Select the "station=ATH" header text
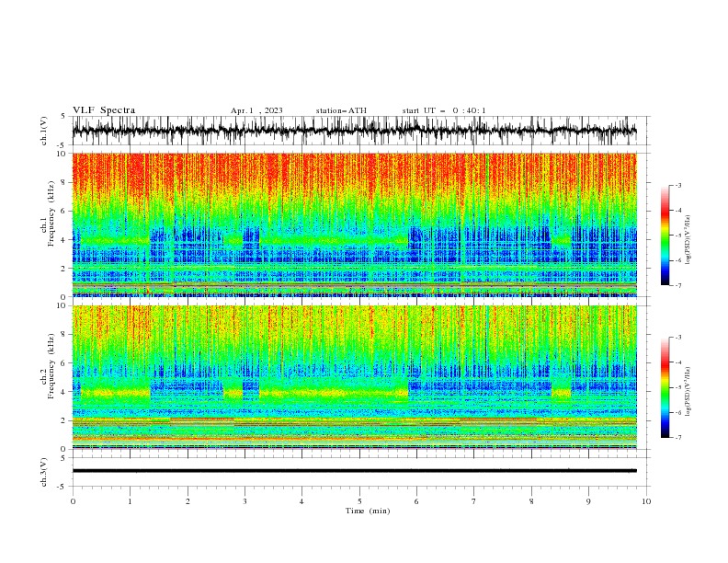 coord(341,110)
